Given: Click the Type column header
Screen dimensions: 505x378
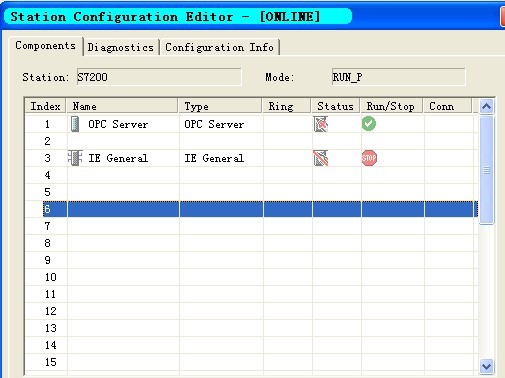Looking at the screenshot, I should pyautogui.click(x=220, y=107).
